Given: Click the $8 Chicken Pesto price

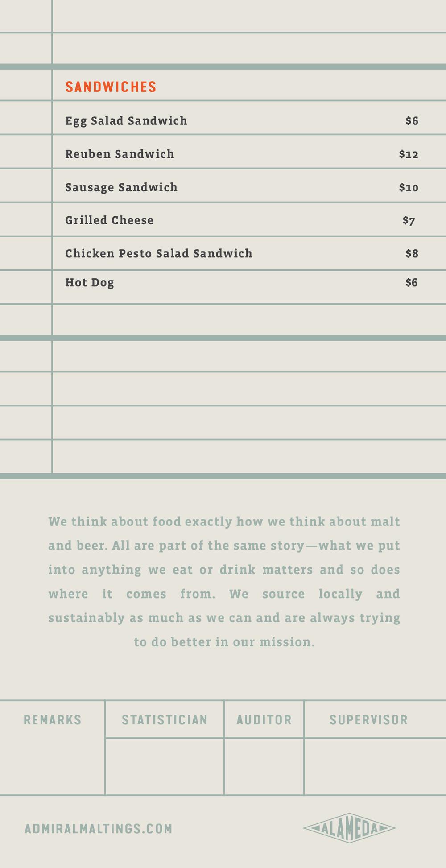Looking at the screenshot, I should coord(412,253).
